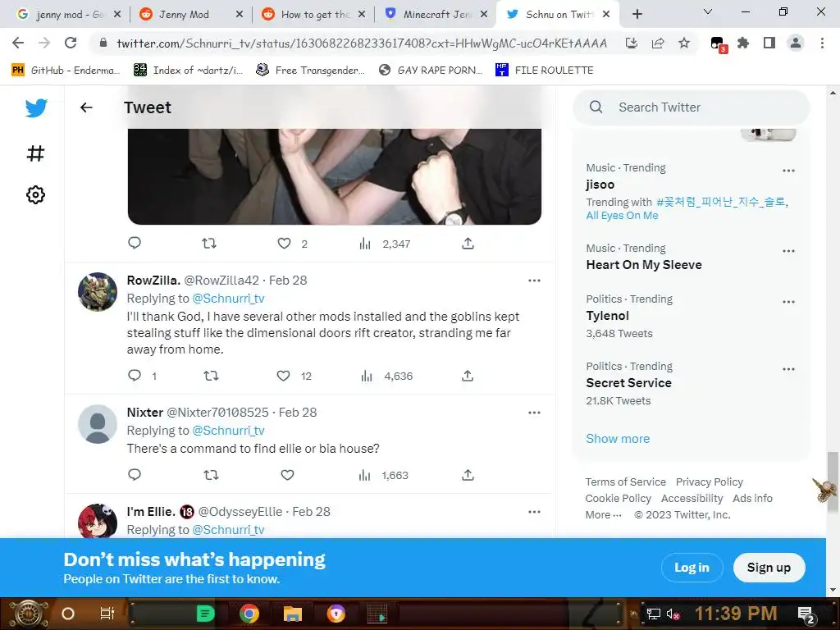Open the Chrome three-dot menu
840x630 pixels.
click(x=822, y=43)
